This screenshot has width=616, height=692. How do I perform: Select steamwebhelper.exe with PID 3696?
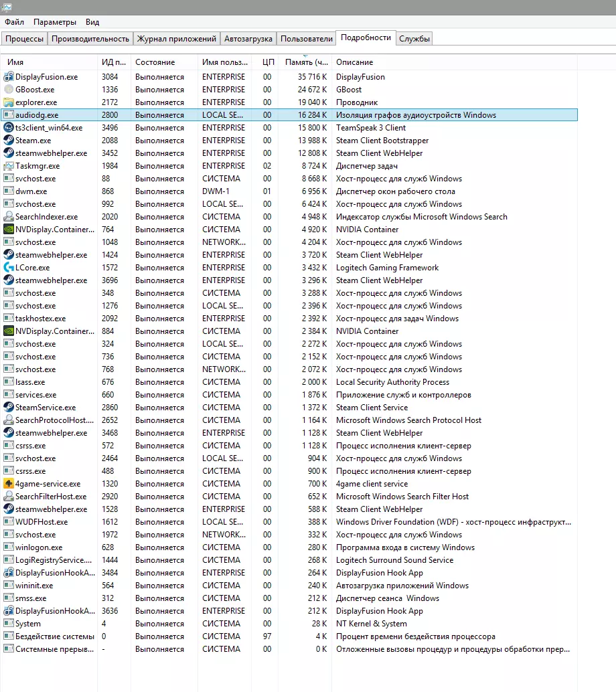pyautogui.click(x=289, y=280)
